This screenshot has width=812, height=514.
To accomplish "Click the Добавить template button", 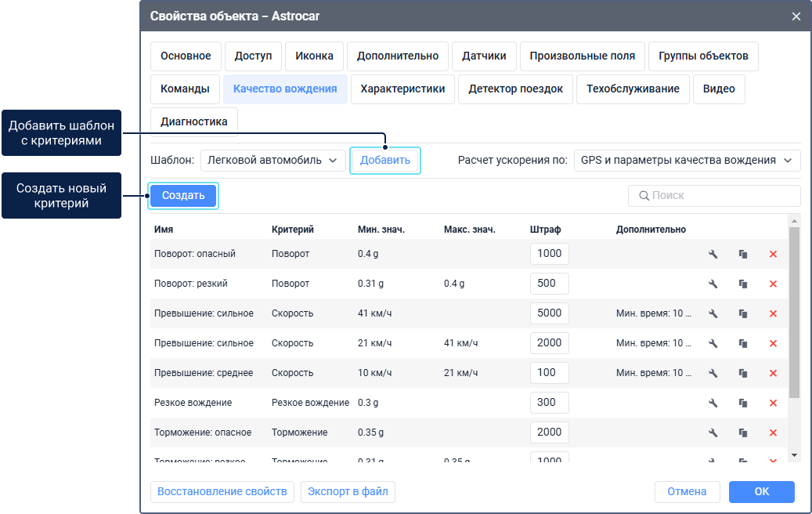I will click(384, 161).
